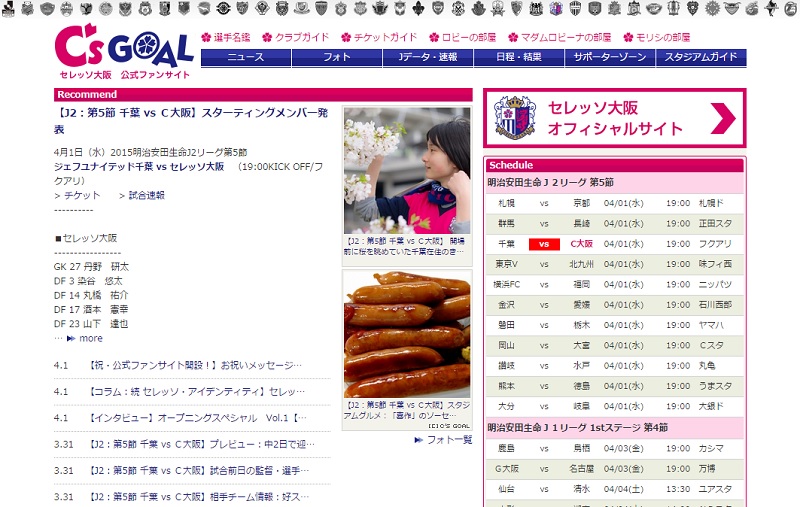Click DF 14 丸橋 祐介 in the lineup

coord(91,295)
